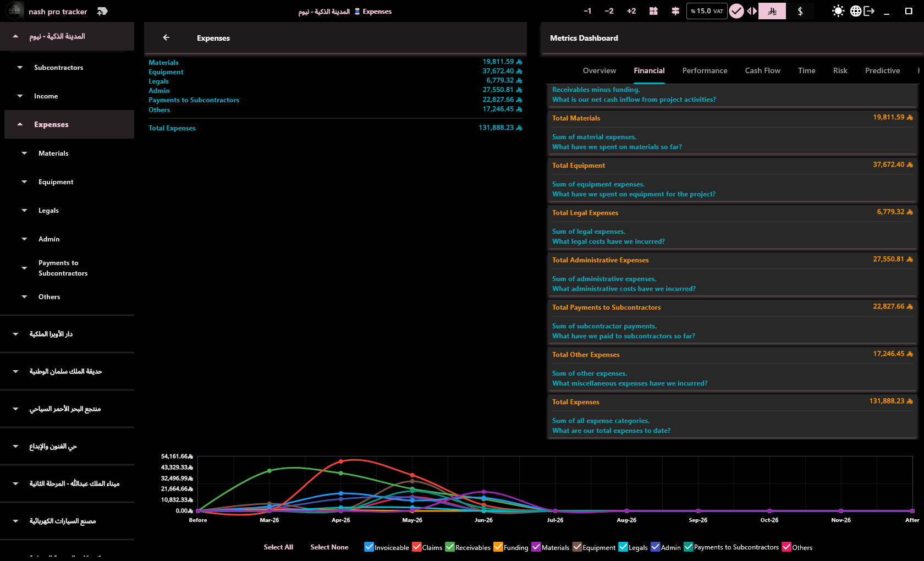Go back with Expenses panel arrow
This screenshot has height=561, width=924.
(x=166, y=38)
